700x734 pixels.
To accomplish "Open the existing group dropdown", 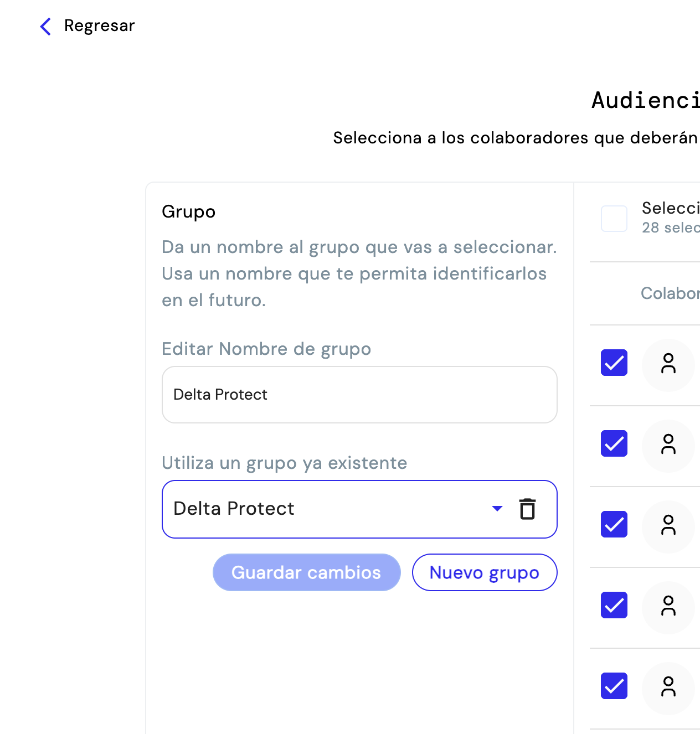I will click(359, 509).
